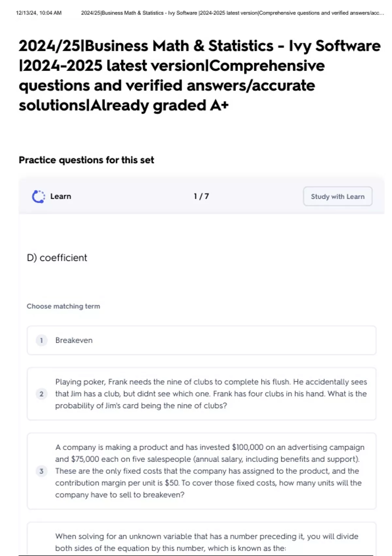Screen dimensions: 392x556
Task: Click the Learn label text
Action: 61,197
